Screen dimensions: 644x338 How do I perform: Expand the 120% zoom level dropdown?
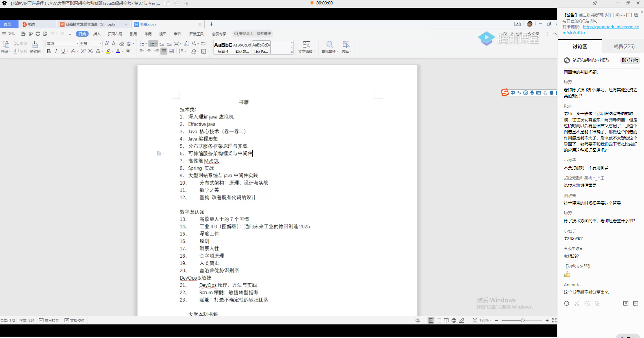click(486, 320)
